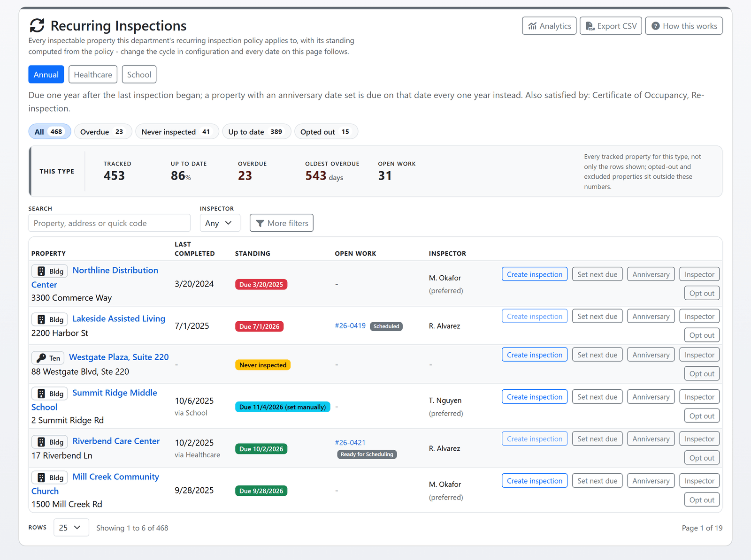Click the Due 3/20/2025 red status badge
The width and height of the screenshot is (751, 560).
(x=261, y=285)
